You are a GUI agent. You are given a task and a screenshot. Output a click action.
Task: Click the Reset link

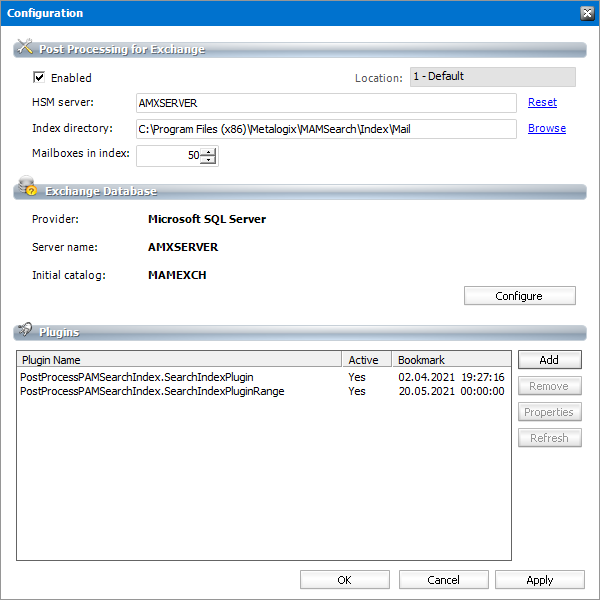(542, 102)
